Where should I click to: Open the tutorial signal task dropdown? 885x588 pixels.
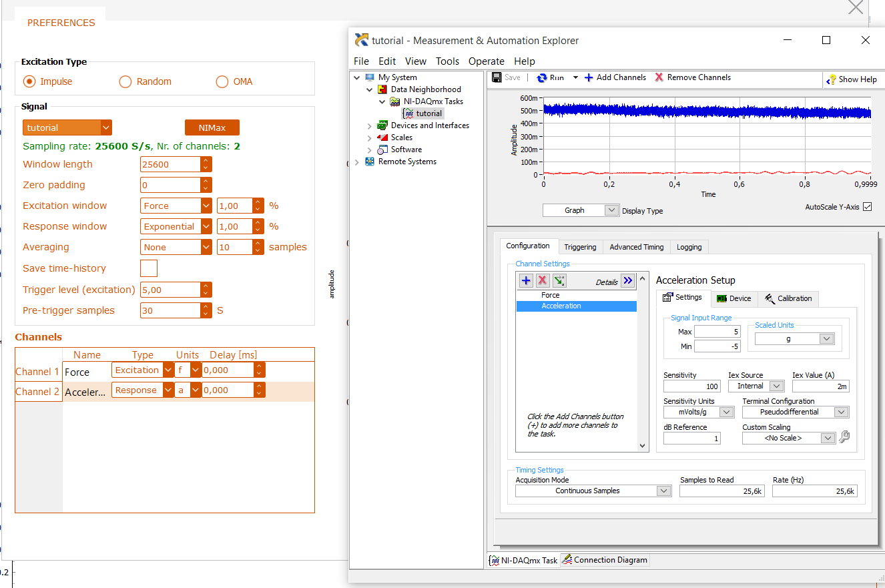click(x=105, y=127)
